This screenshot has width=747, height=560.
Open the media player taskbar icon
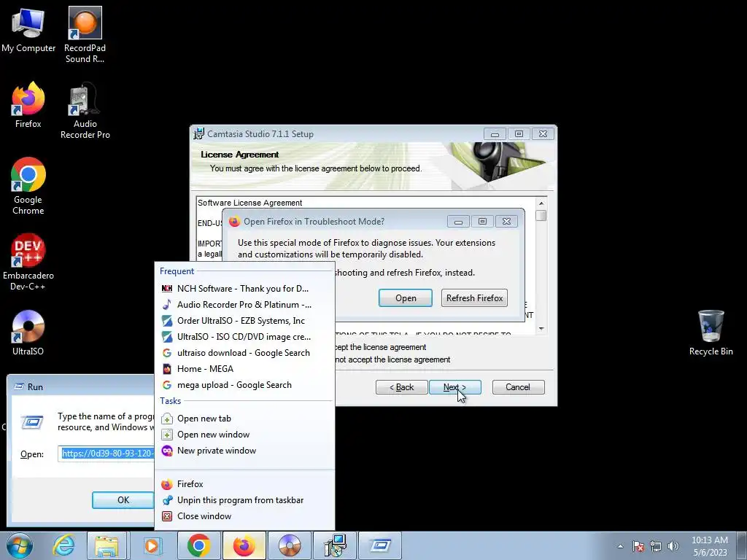(152, 545)
